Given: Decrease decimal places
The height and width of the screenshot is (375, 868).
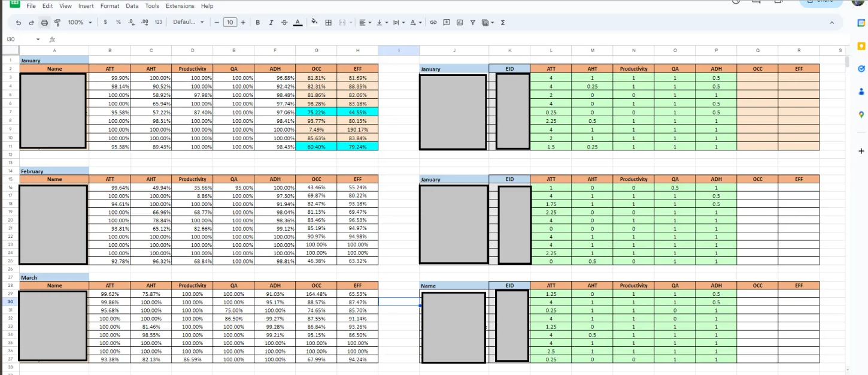Looking at the screenshot, I should click(x=132, y=22).
